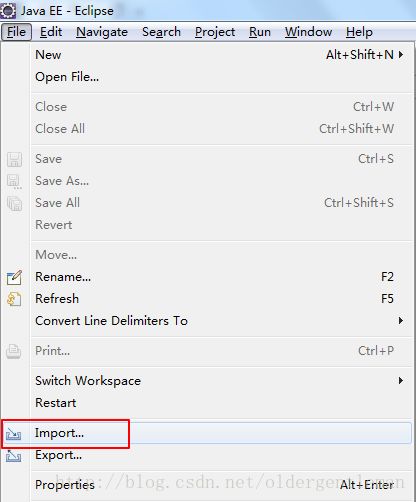Image resolution: width=416 pixels, height=502 pixels.
Task: Click the Refresh icon beside Refresh entry
Action: point(14,299)
